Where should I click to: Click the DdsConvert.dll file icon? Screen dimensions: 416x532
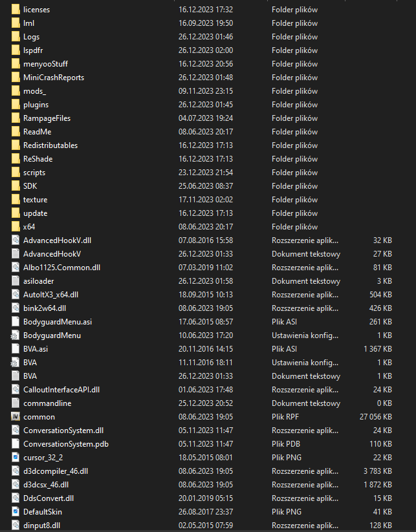click(16, 498)
